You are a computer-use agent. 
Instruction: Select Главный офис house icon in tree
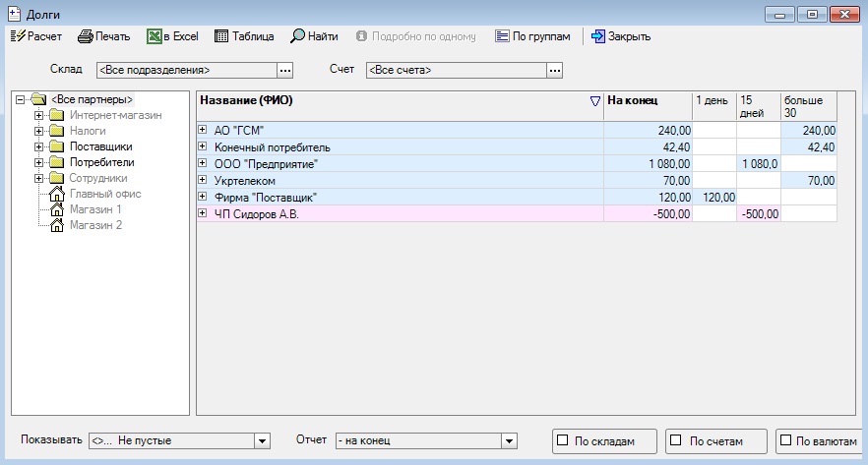click(x=57, y=194)
